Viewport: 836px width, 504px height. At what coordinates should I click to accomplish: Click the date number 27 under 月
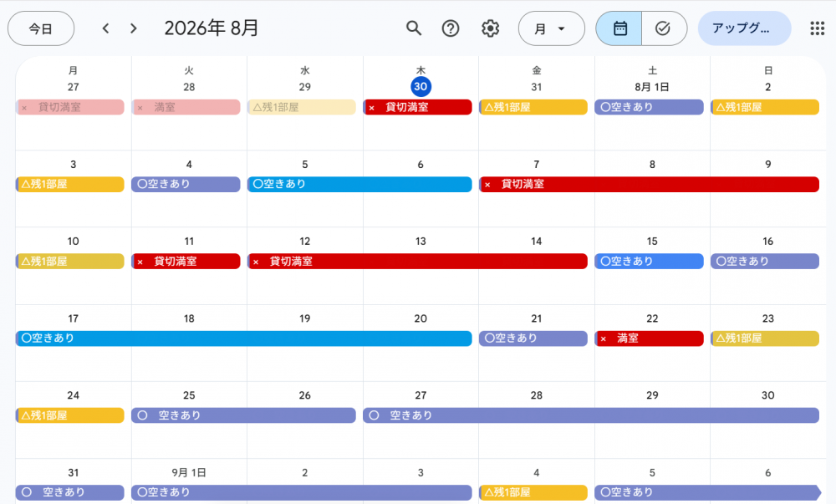point(73,87)
